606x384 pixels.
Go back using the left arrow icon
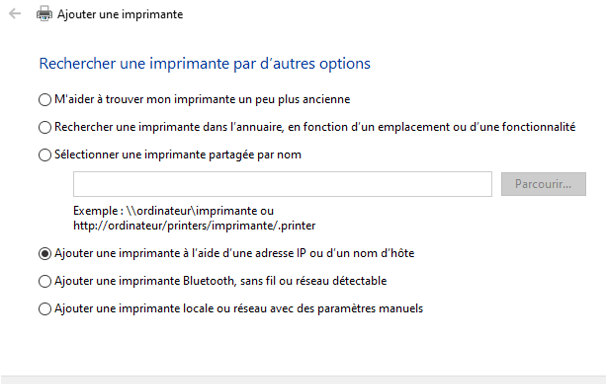15,14
